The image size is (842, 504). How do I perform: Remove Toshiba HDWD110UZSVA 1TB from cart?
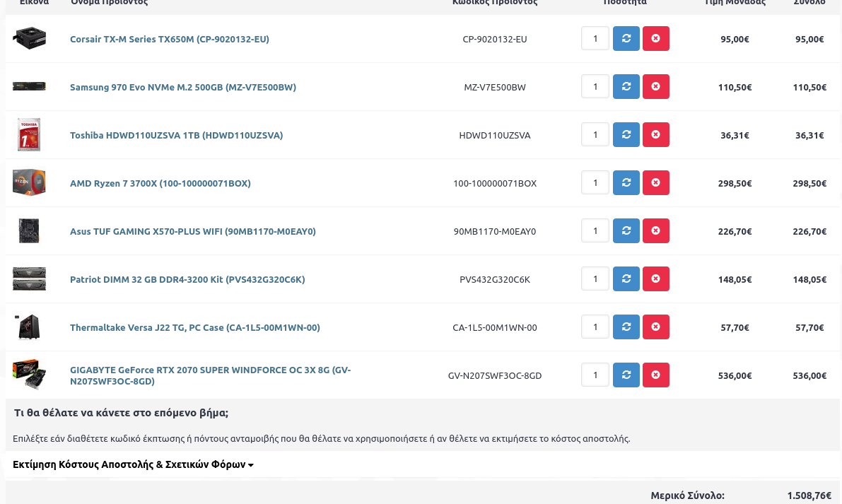coord(655,135)
